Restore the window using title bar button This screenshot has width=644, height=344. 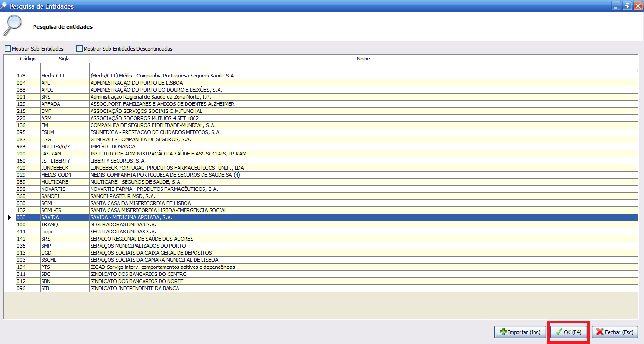pos(627,6)
